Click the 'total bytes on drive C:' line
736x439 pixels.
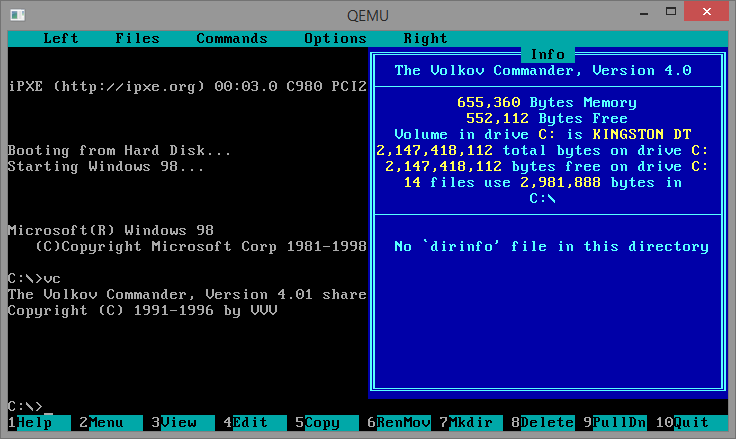coord(542,150)
